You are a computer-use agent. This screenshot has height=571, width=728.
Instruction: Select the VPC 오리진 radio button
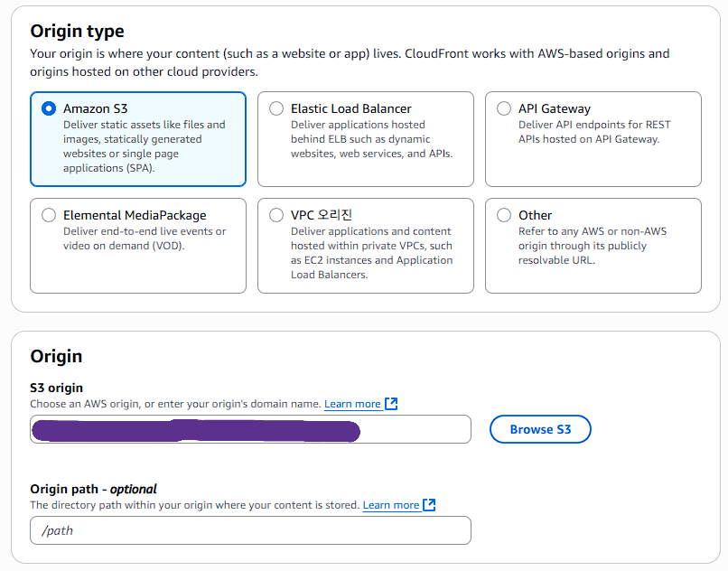(276, 215)
